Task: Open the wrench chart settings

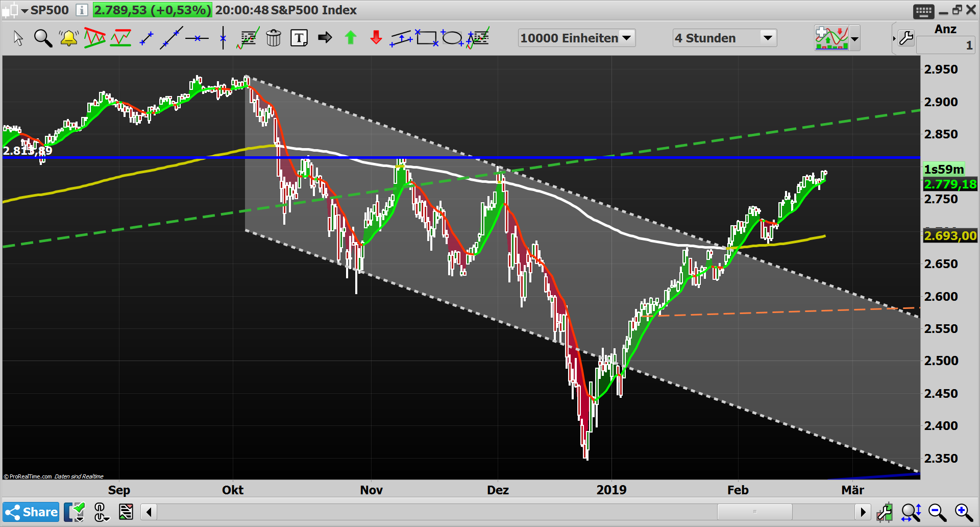Action: click(906, 38)
